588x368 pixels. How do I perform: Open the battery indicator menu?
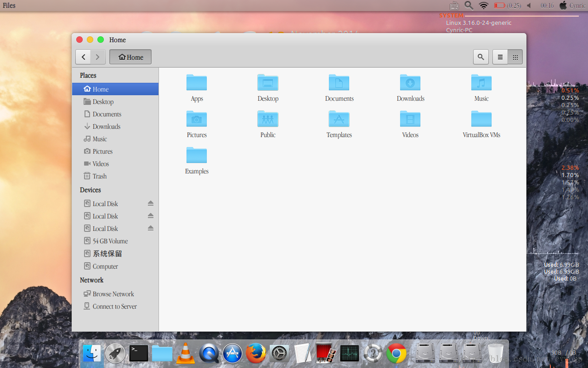point(507,6)
